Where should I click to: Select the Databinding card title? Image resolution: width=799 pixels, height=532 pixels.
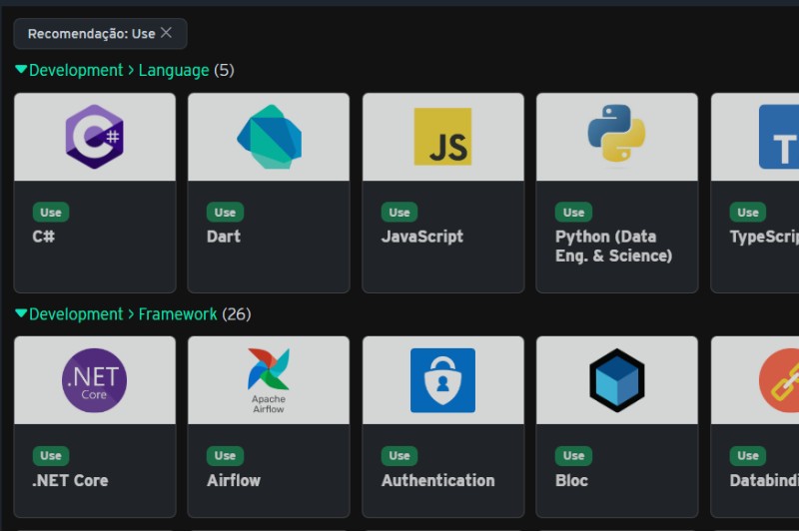point(764,480)
